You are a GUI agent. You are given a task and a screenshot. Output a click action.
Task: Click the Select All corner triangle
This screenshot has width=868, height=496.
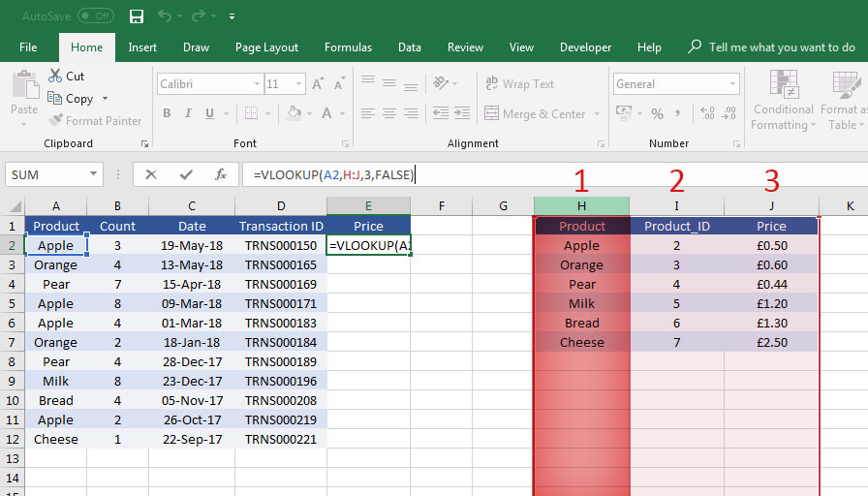pos(15,206)
